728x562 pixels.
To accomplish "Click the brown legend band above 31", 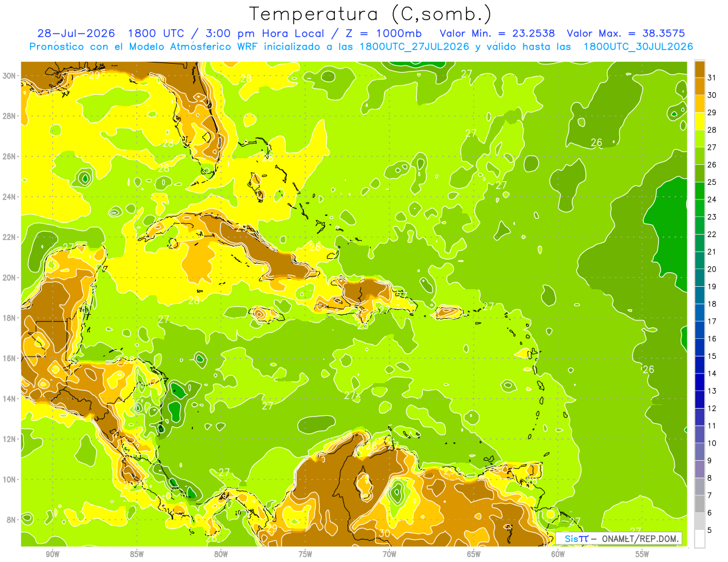I will [699, 69].
